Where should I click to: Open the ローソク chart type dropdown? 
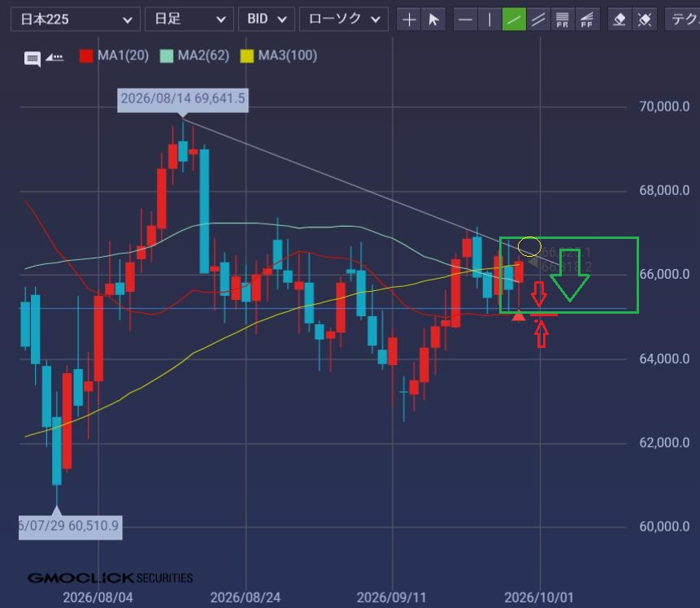pyautogui.click(x=343, y=20)
